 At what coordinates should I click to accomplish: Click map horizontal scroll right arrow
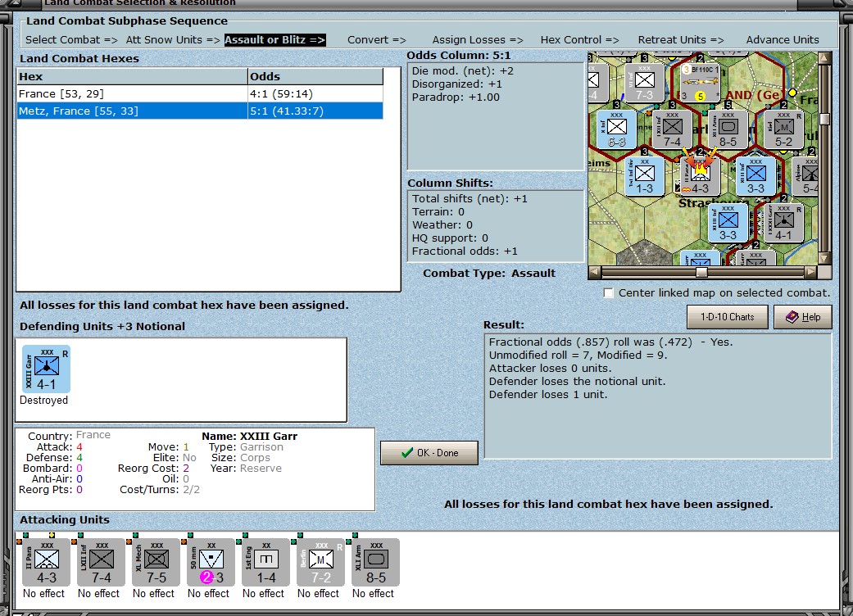811,272
